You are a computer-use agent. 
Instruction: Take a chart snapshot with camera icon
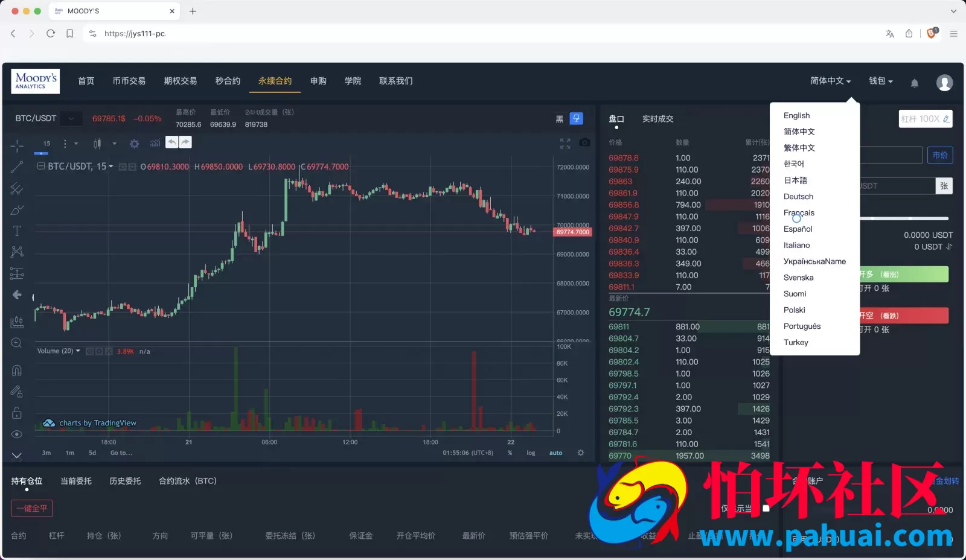pyautogui.click(x=584, y=143)
